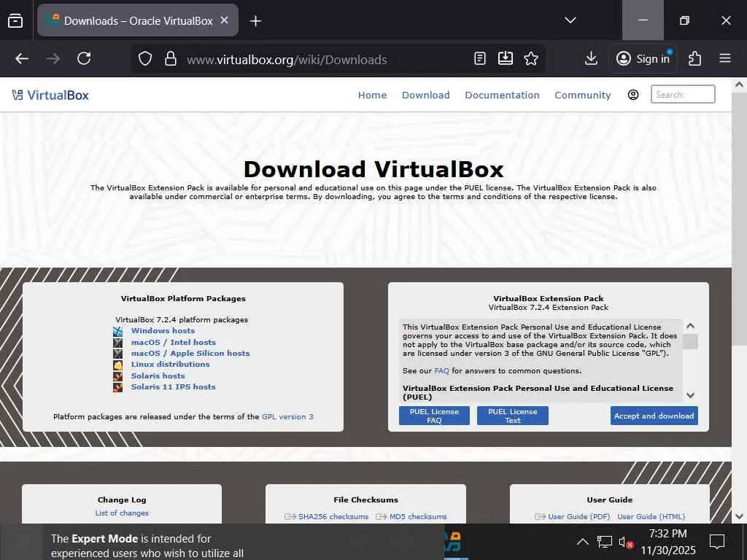Click the Solaris hosts icon
The height and width of the screenshot is (560, 747).
click(x=117, y=376)
